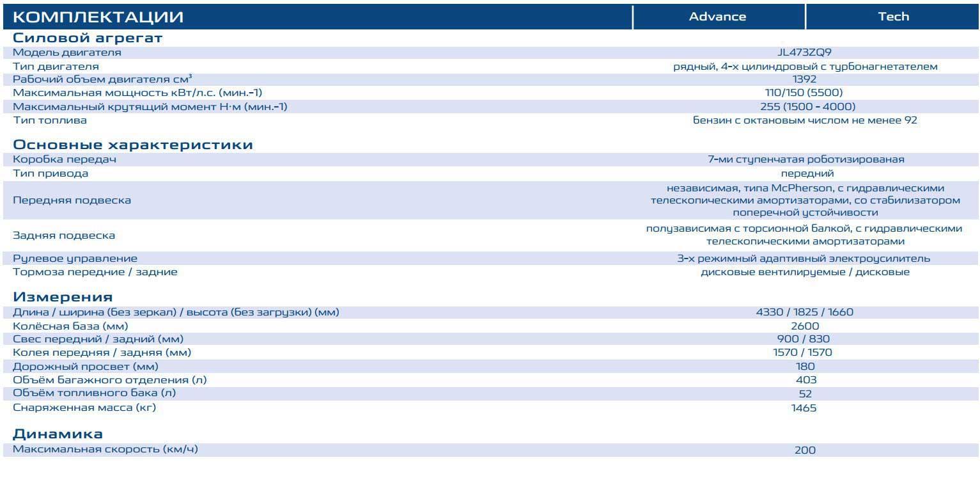Click the Передняя подвеска row label
Image resolution: width=980 pixels, height=485 pixels.
(x=72, y=200)
